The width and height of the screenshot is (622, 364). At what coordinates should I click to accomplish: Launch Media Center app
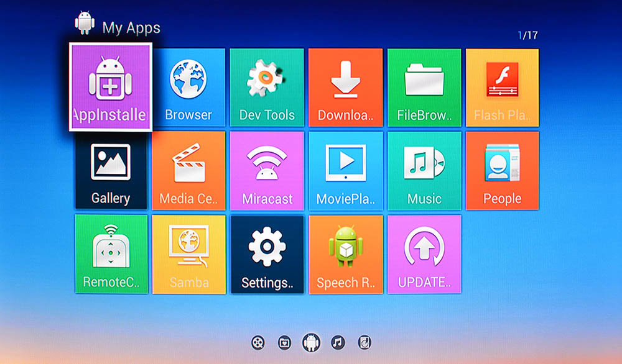coord(189,171)
